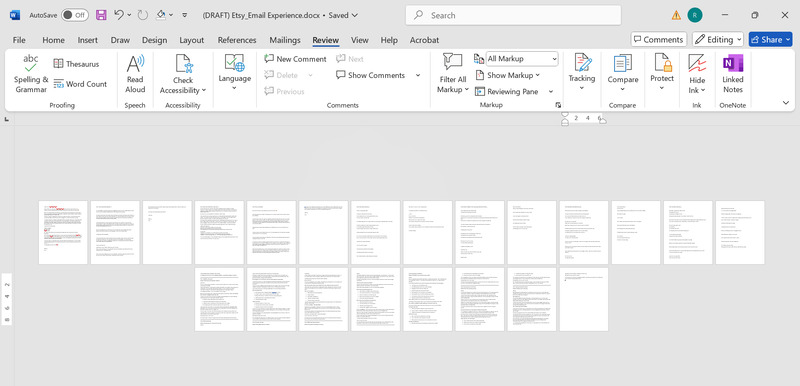This screenshot has height=386, width=800.
Task: Expand the Show Markup menu
Action: (507, 75)
